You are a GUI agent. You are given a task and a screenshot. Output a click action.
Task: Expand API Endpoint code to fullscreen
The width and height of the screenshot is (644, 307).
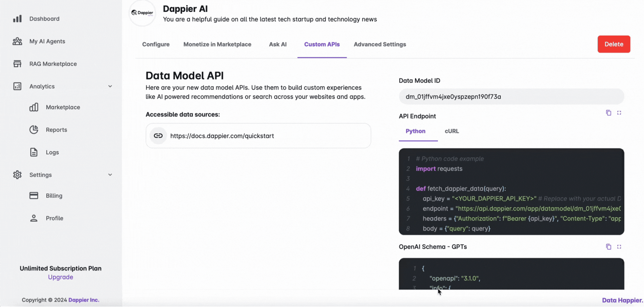(619, 113)
